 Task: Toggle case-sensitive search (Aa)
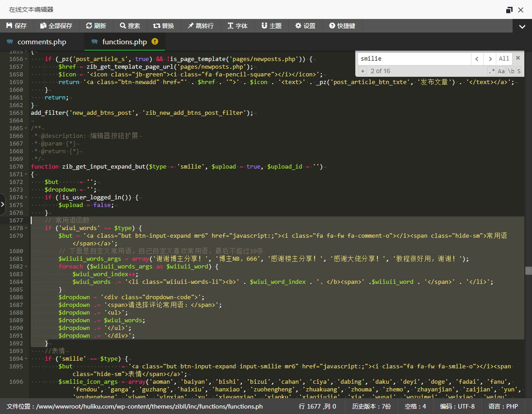pos(501,71)
